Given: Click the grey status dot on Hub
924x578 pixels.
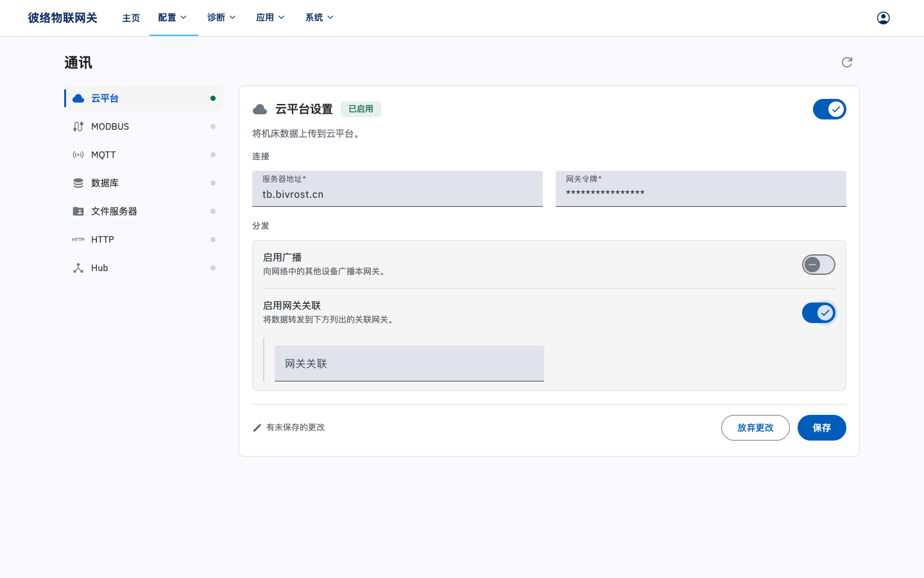Looking at the screenshot, I should click(213, 268).
